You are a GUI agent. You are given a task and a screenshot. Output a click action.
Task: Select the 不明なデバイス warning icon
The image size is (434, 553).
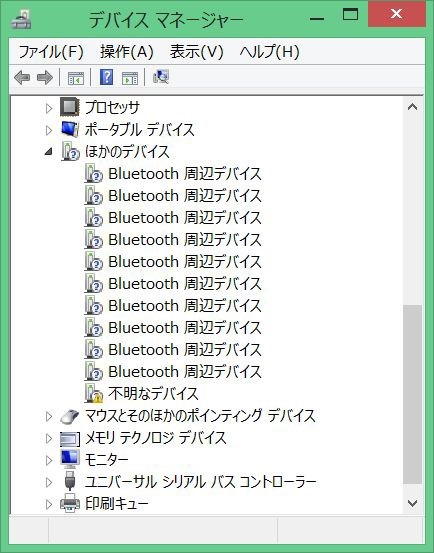(x=93, y=394)
